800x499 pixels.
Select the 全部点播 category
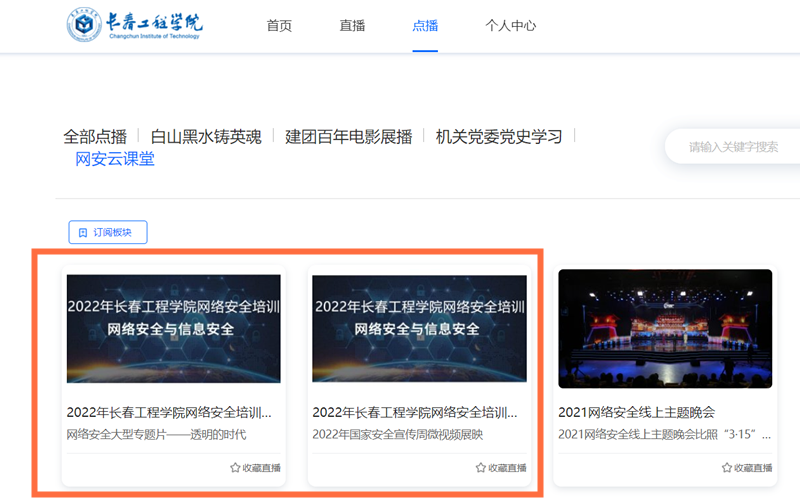tap(95, 137)
